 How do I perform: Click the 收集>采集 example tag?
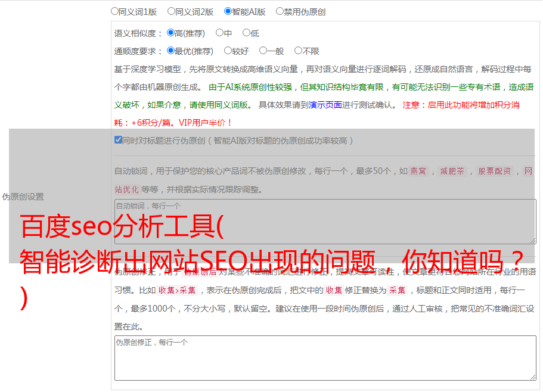pyautogui.click(x=177, y=290)
